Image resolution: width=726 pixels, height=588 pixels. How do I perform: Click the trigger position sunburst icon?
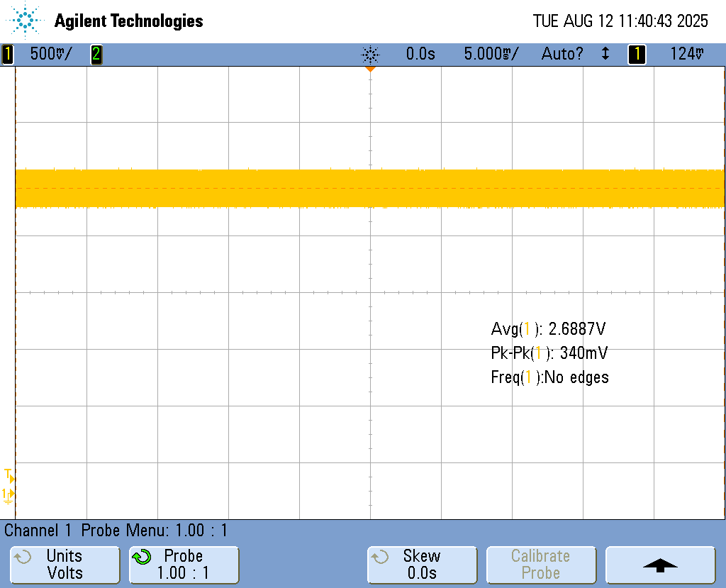370,54
